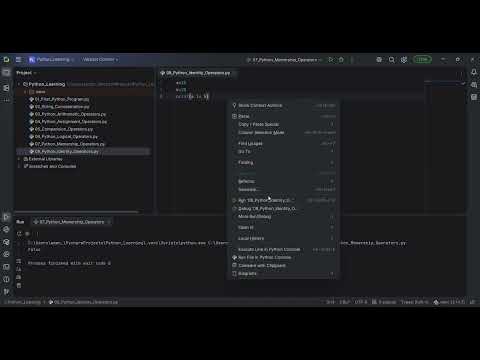
Task: Open Copy / Paste Special submenu
Action: pyautogui.click(x=284, y=124)
